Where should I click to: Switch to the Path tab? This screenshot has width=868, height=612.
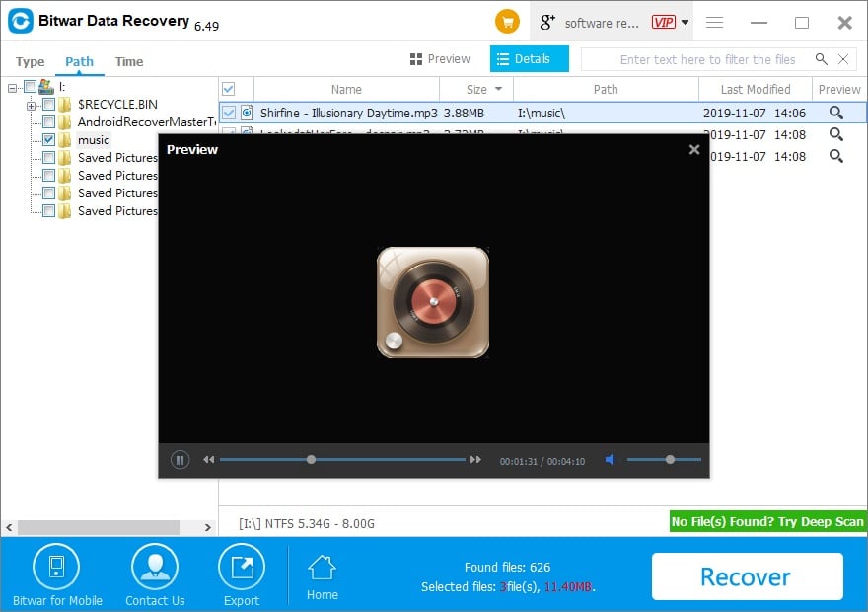coord(79,61)
